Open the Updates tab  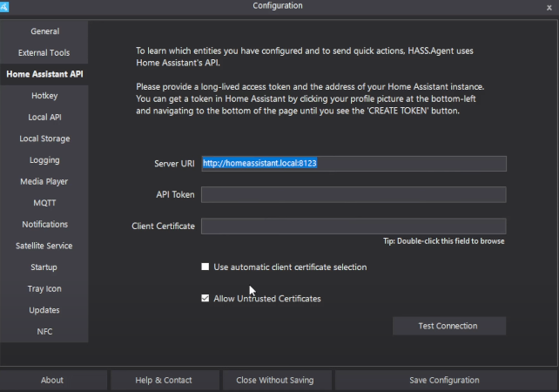point(44,309)
